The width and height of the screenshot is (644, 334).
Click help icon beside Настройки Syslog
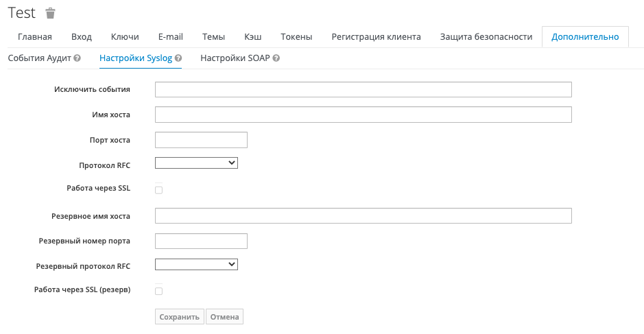coord(178,58)
